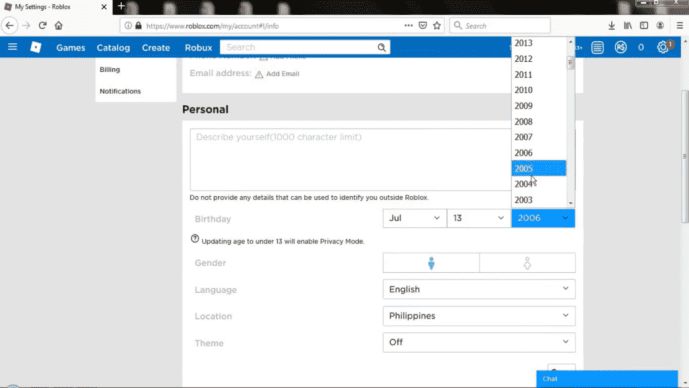Choose 2008 in the year list

pos(539,122)
